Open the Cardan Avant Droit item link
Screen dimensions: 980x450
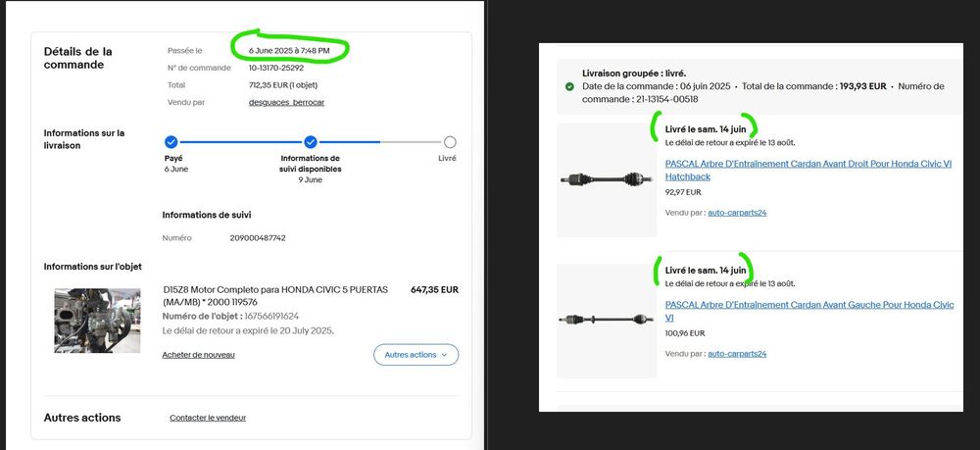pyautogui.click(x=808, y=170)
